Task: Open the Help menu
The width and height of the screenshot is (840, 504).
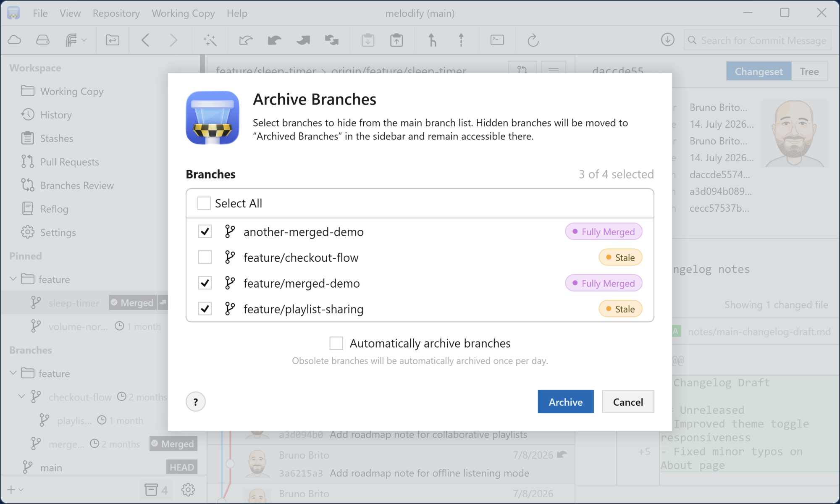Action: point(237,13)
